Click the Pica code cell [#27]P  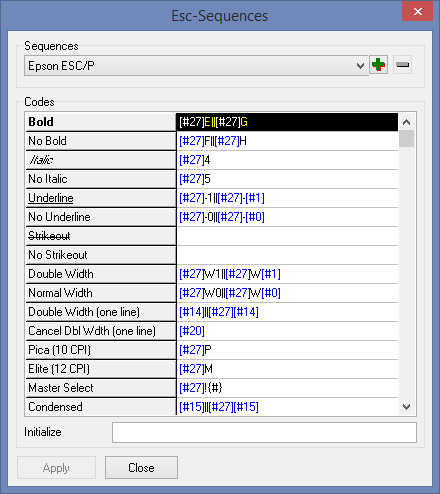pyautogui.click(x=287, y=350)
